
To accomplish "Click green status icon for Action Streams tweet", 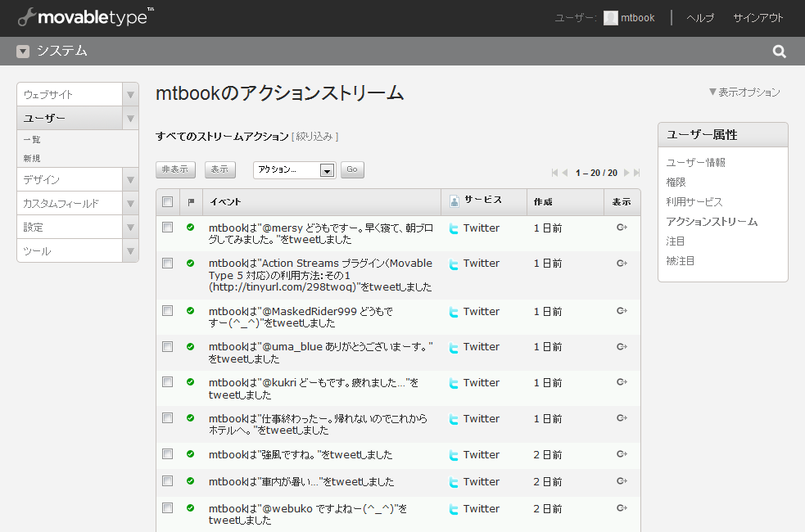I will tap(191, 263).
